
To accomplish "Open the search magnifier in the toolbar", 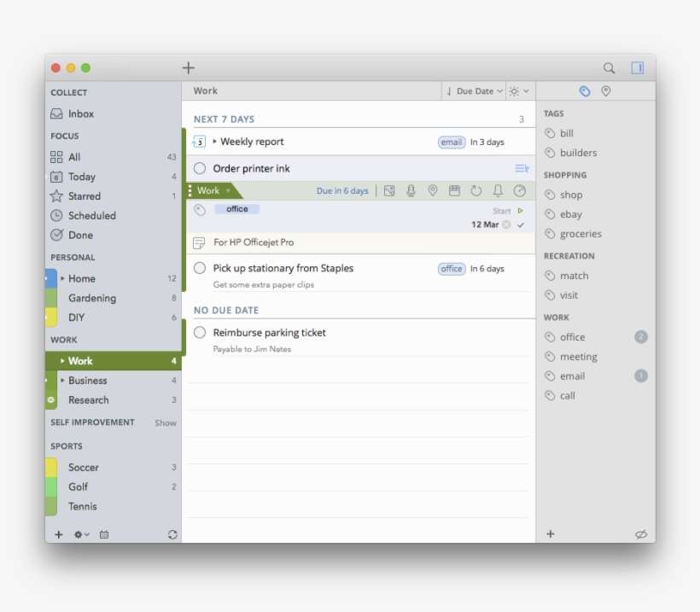I will pyautogui.click(x=609, y=68).
